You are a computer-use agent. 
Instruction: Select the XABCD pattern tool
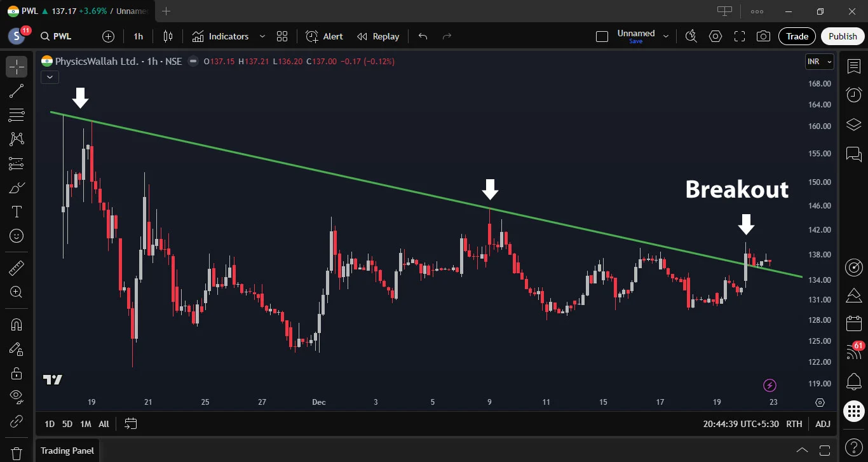click(17, 139)
